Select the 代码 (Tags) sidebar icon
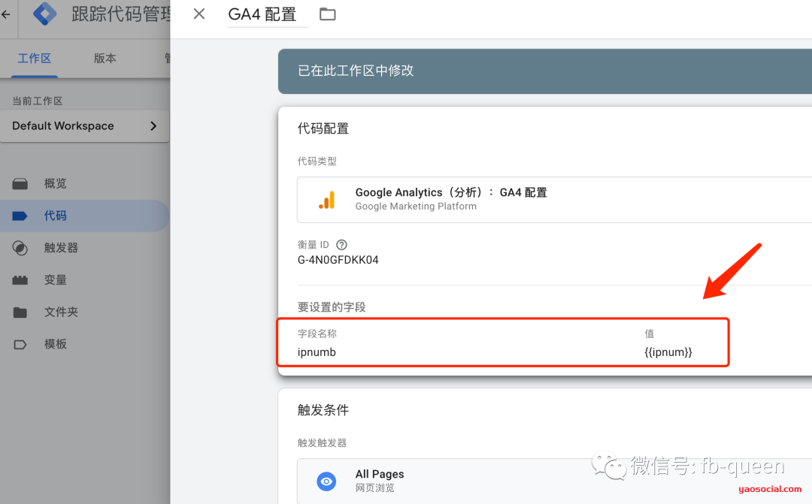This screenshot has width=812, height=504. tap(20, 216)
